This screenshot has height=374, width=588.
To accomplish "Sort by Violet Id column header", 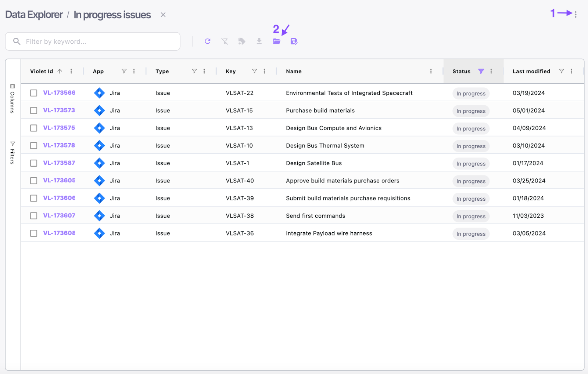I will click(42, 71).
